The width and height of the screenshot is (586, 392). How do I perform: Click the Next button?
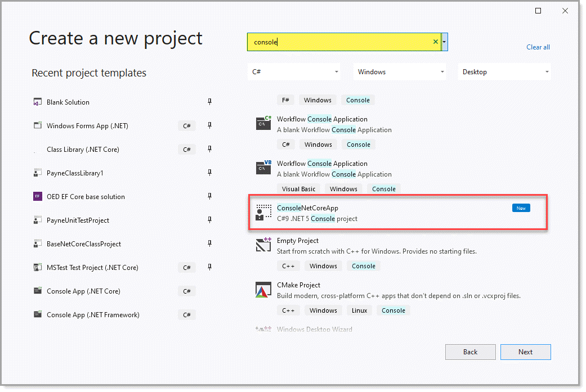(525, 352)
